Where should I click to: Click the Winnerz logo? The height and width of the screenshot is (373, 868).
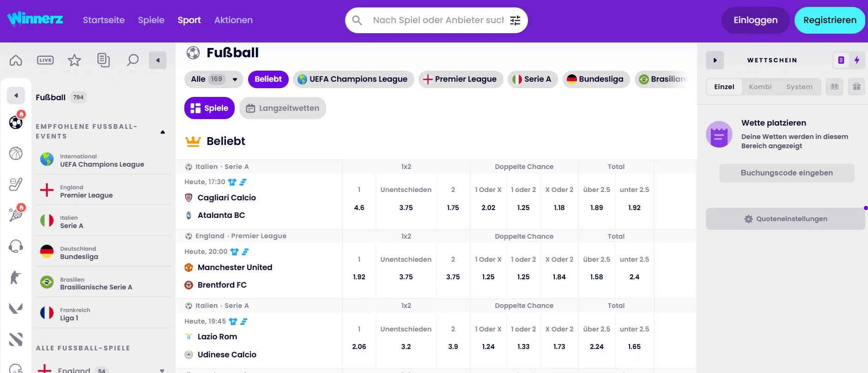(x=35, y=19)
